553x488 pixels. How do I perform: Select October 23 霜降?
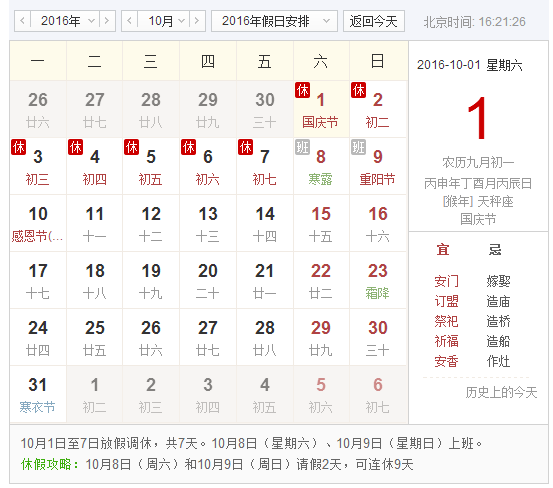click(378, 280)
